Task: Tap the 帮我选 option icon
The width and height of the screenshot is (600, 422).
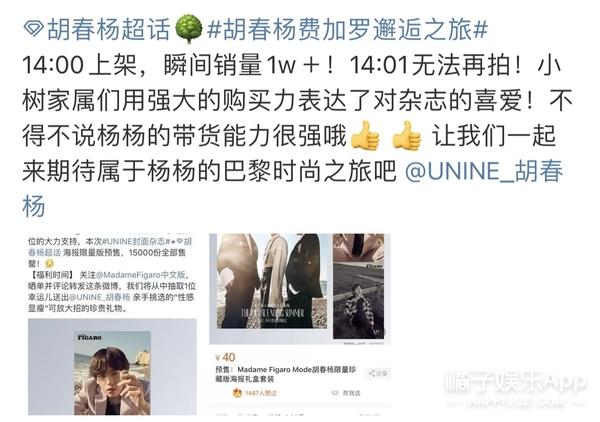Action: [335, 393]
